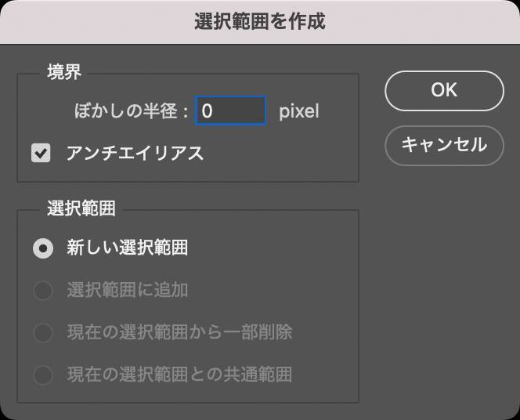Screen dimensions: 520x420
Task: Click the 選択範囲を作成 dialog title
Action: [x=259, y=22]
